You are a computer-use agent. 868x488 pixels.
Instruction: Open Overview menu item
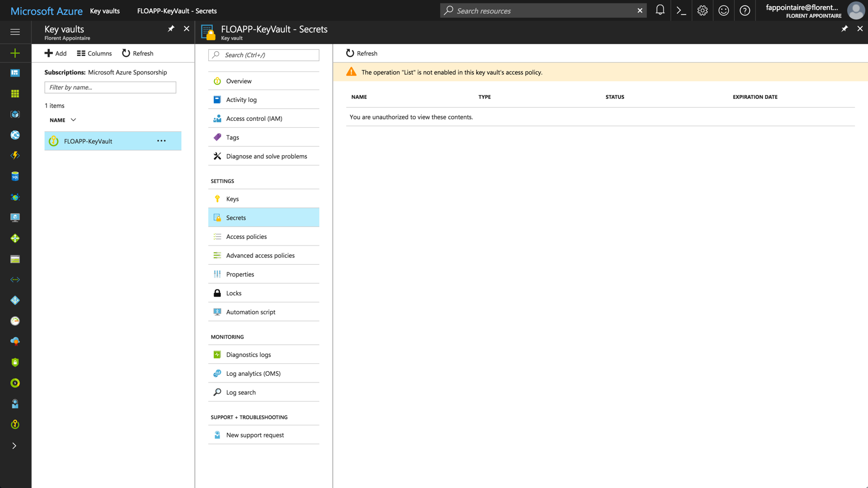[263, 81]
